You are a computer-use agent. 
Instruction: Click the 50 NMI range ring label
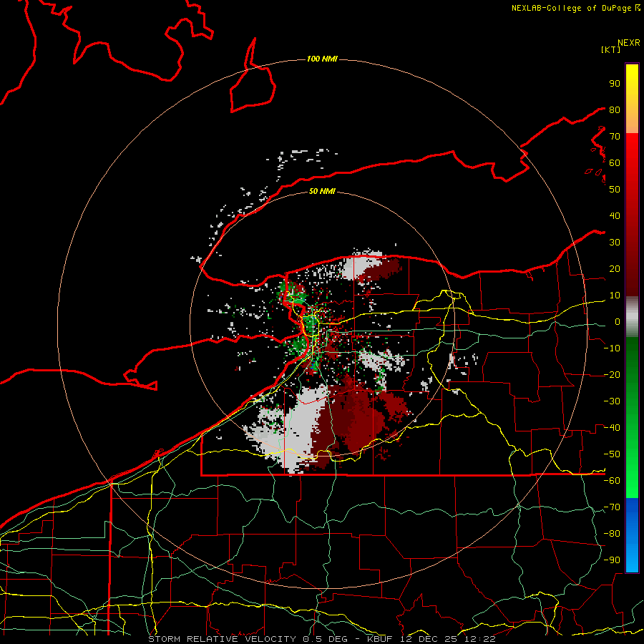pos(322,191)
